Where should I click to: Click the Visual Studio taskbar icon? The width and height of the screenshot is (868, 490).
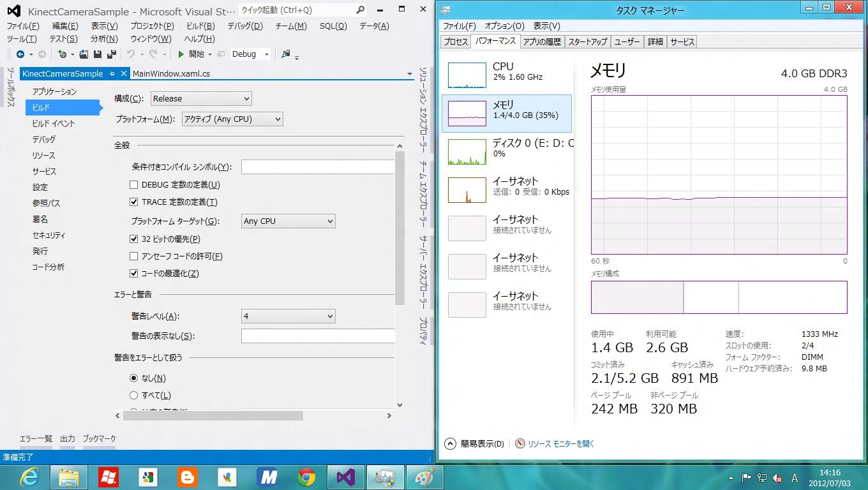pos(346,477)
